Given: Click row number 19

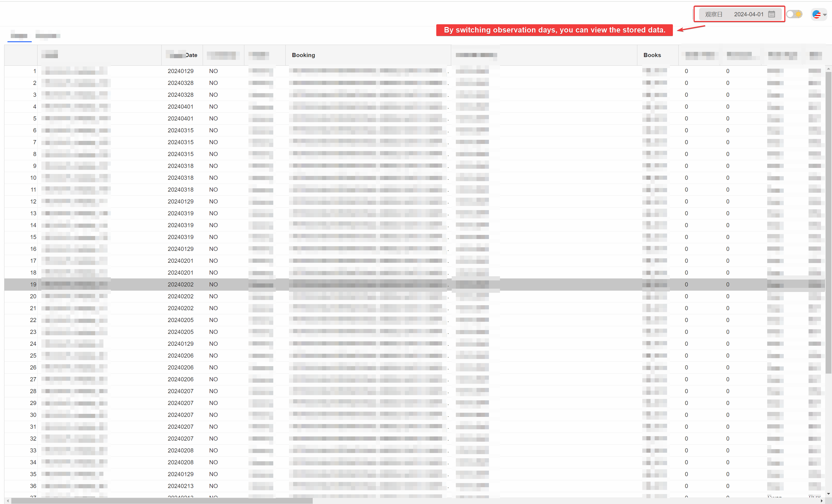Looking at the screenshot, I should pyautogui.click(x=33, y=285).
